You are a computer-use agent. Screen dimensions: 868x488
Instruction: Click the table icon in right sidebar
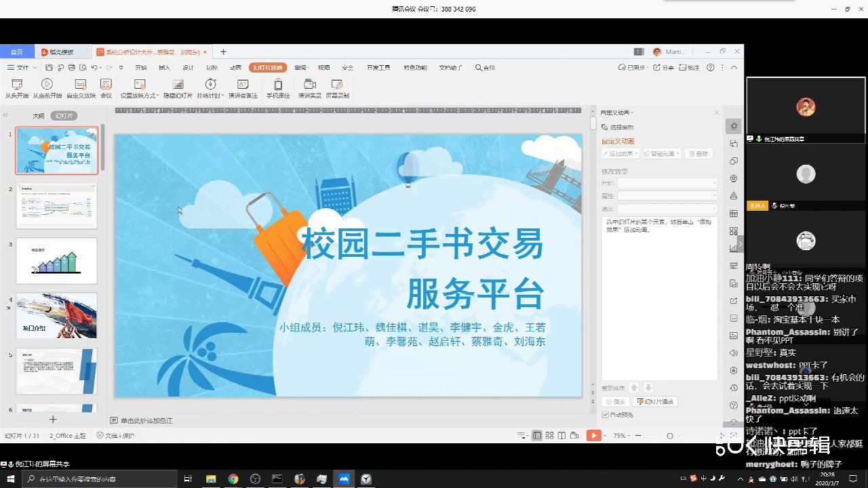[734, 213]
